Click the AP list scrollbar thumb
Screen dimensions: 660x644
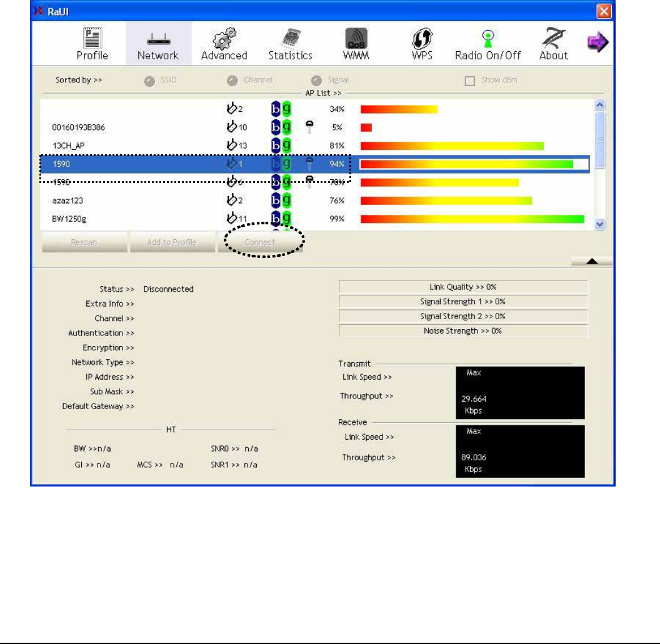600,140
